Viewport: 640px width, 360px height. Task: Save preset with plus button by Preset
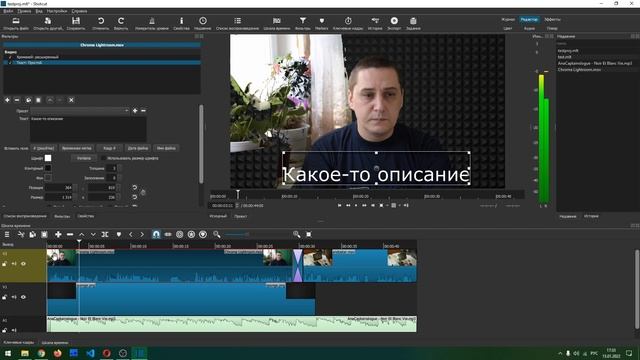[x=135, y=111]
